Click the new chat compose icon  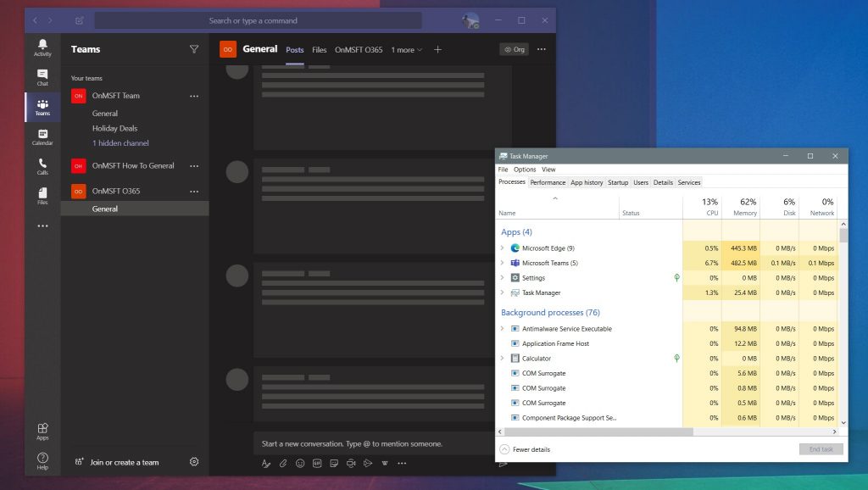click(79, 20)
